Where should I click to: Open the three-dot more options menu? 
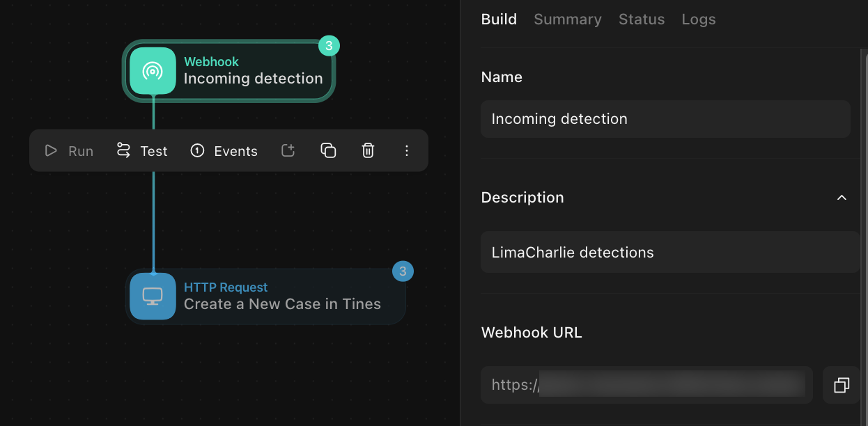point(407,151)
